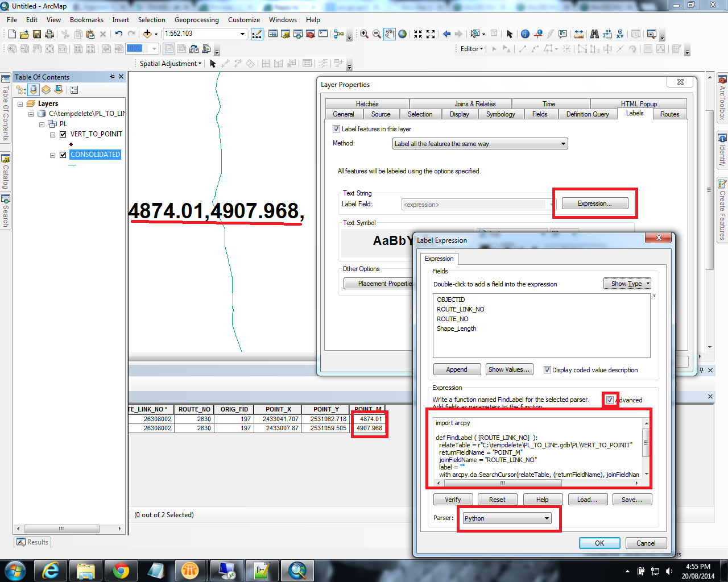Activate the Pan hand tool
This screenshot has width=728, height=582.
click(390, 34)
